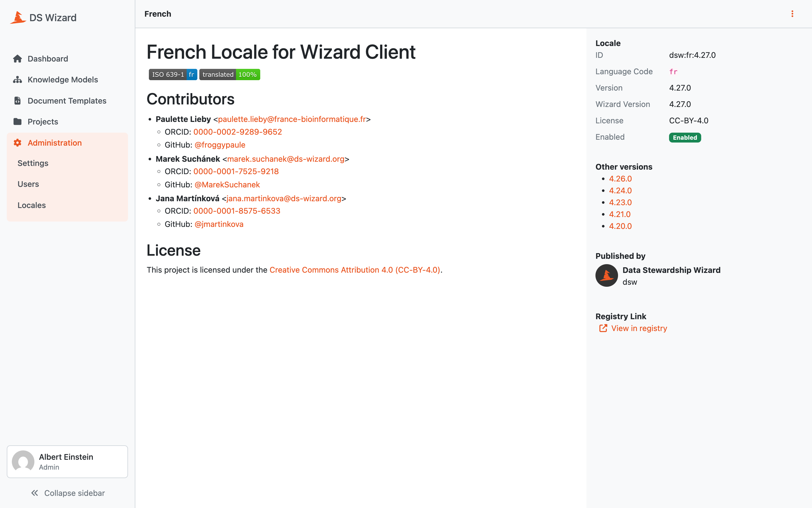Click the Jana Martínková contributor name

coord(187,199)
